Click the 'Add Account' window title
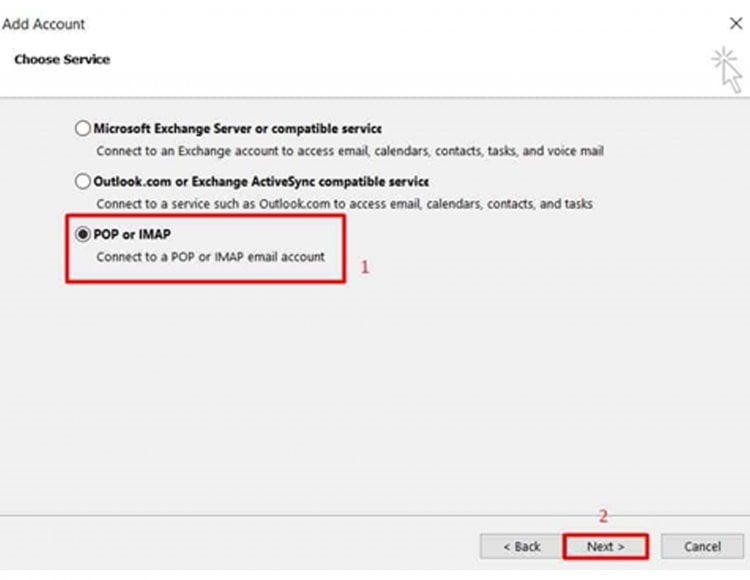 point(44,24)
